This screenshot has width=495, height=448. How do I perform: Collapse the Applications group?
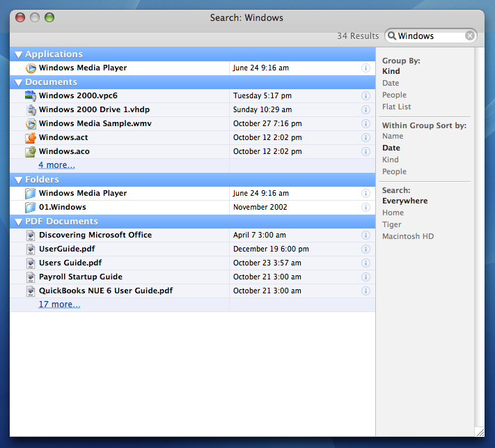[19, 54]
